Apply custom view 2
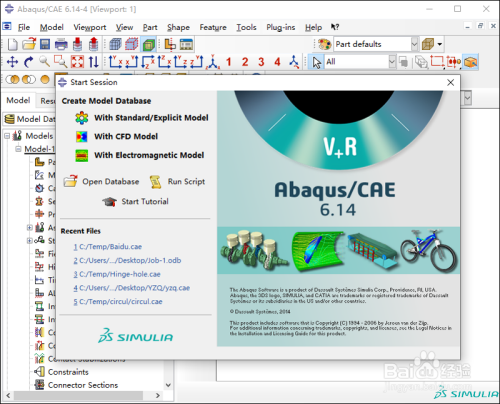 (x=245, y=62)
